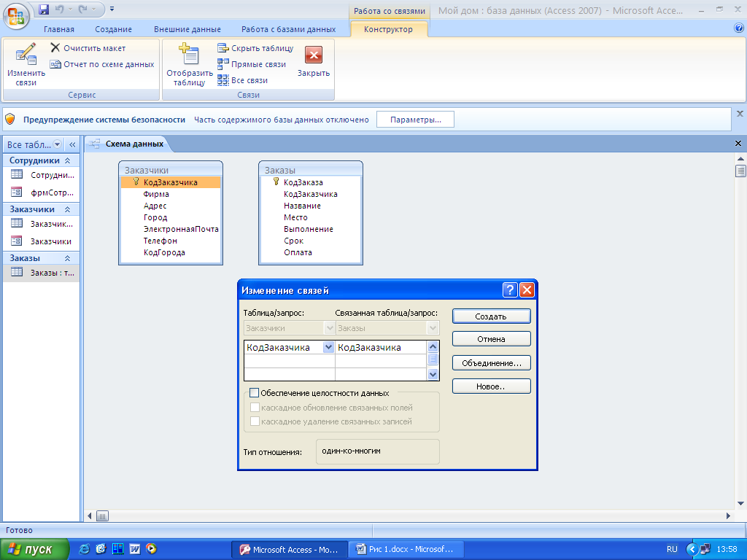Select the фрмСотр... form item

click(42, 192)
